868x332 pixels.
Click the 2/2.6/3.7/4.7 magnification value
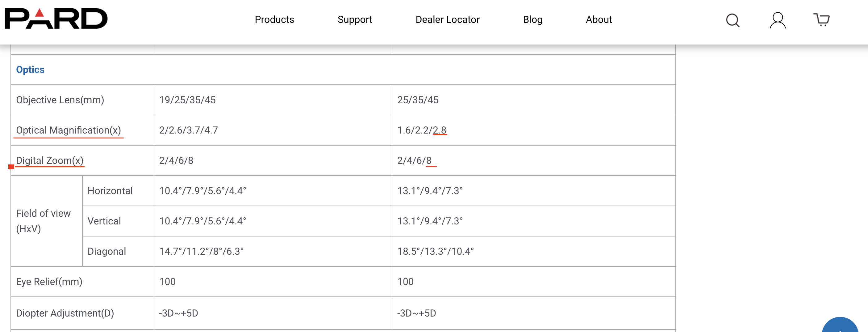(188, 130)
